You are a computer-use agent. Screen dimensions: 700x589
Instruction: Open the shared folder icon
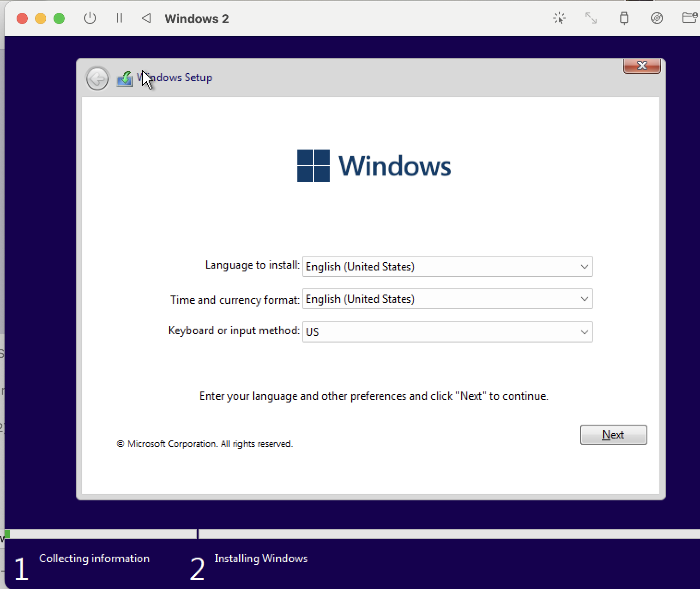pyautogui.click(x=690, y=18)
